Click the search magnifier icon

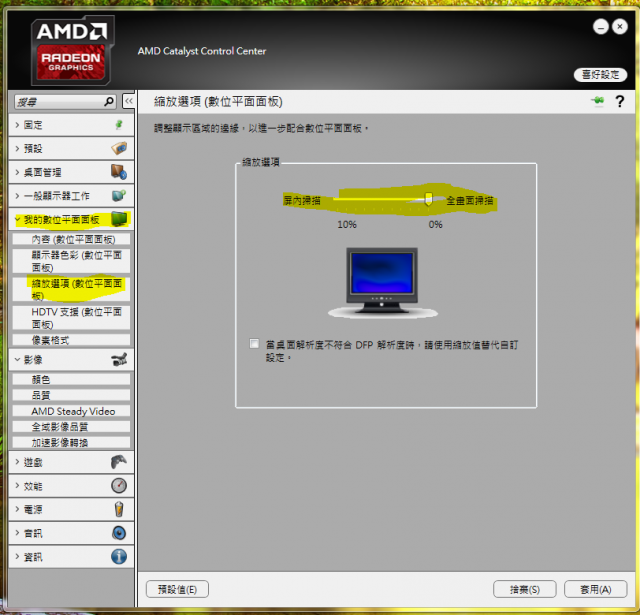(x=109, y=101)
